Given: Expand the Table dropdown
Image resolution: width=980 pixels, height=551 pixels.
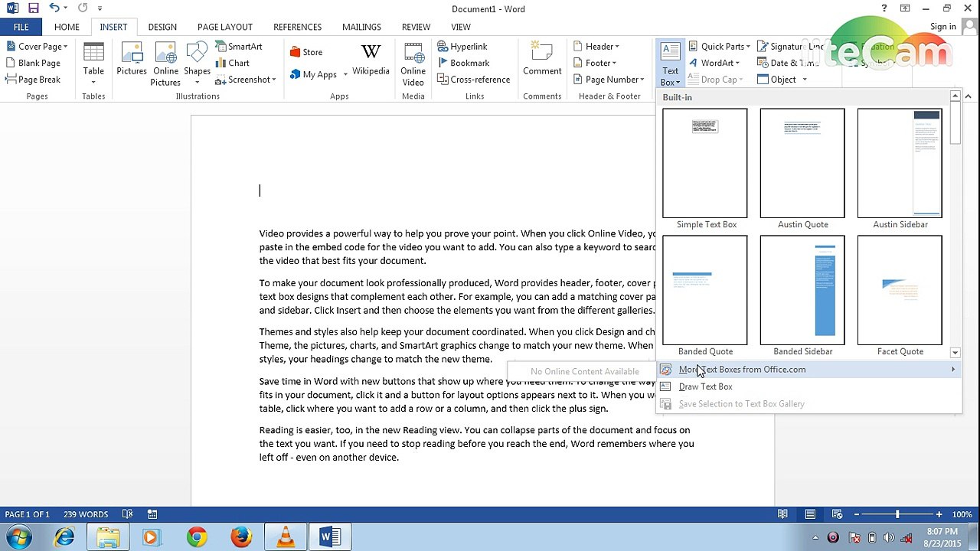Looking at the screenshot, I should coord(93,64).
